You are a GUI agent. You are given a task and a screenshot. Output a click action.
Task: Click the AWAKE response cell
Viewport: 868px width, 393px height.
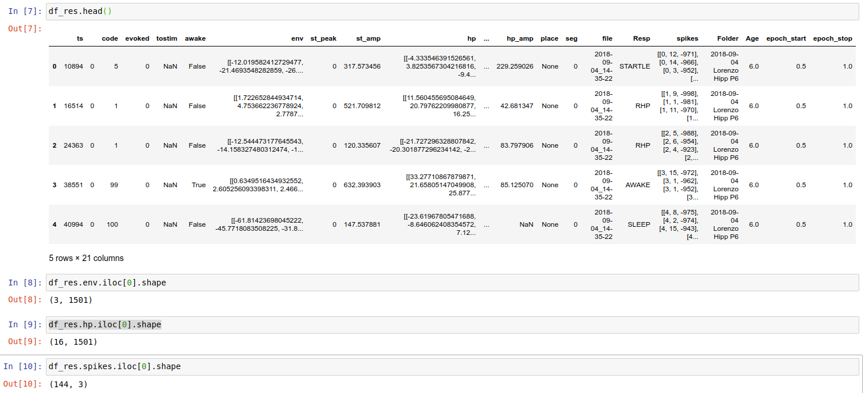point(637,185)
